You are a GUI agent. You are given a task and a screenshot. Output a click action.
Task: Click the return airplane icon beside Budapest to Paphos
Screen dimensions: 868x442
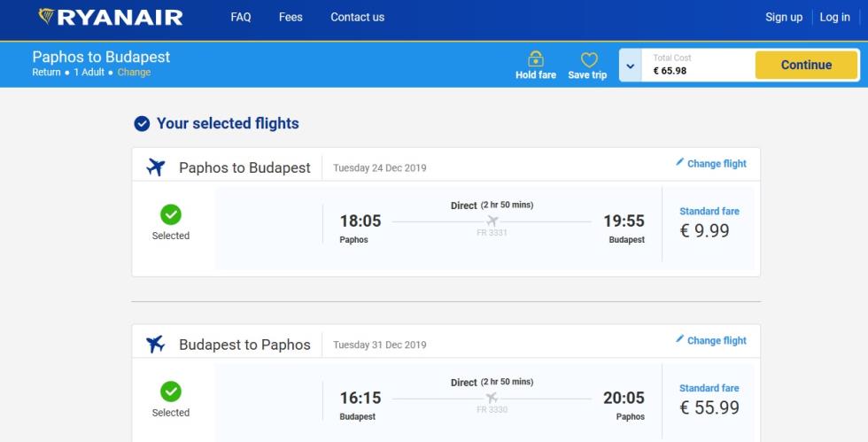click(156, 344)
